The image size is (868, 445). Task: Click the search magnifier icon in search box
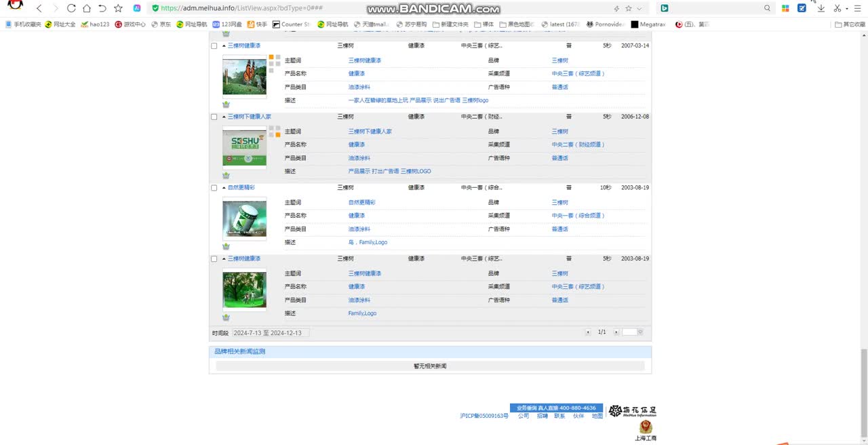(x=767, y=8)
